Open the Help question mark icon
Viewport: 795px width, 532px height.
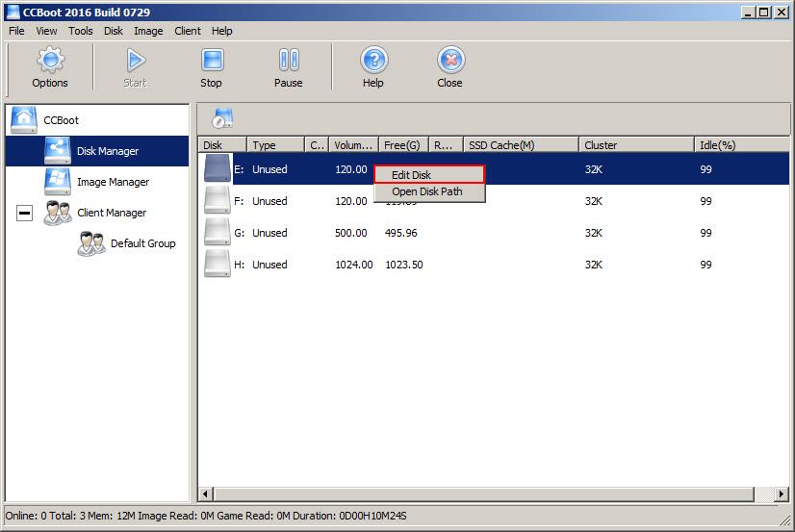(374, 60)
